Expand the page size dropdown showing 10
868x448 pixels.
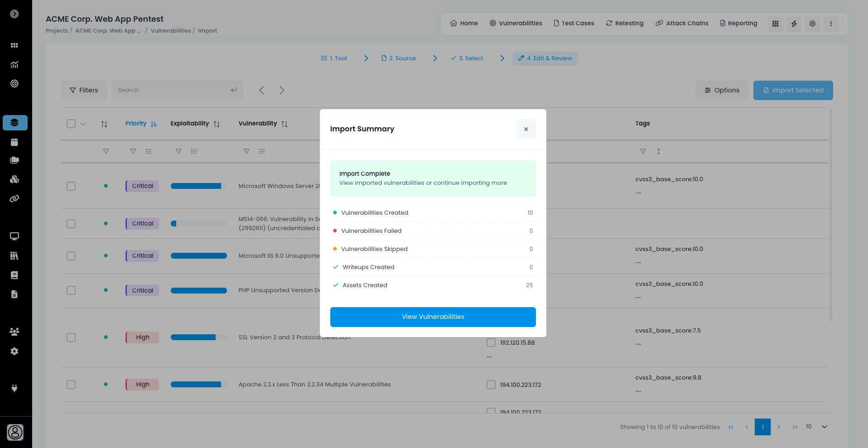coord(824,427)
